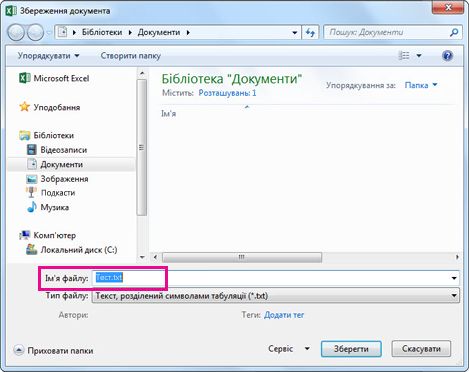Screen dimensions: 469x372
Task: Click the navigation pane vertical scrollbar thumb
Action: coord(142,147)
